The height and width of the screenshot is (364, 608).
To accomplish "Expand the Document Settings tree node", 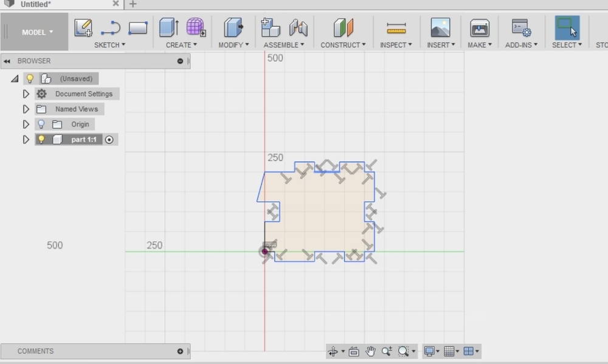I will coord(26,94).
